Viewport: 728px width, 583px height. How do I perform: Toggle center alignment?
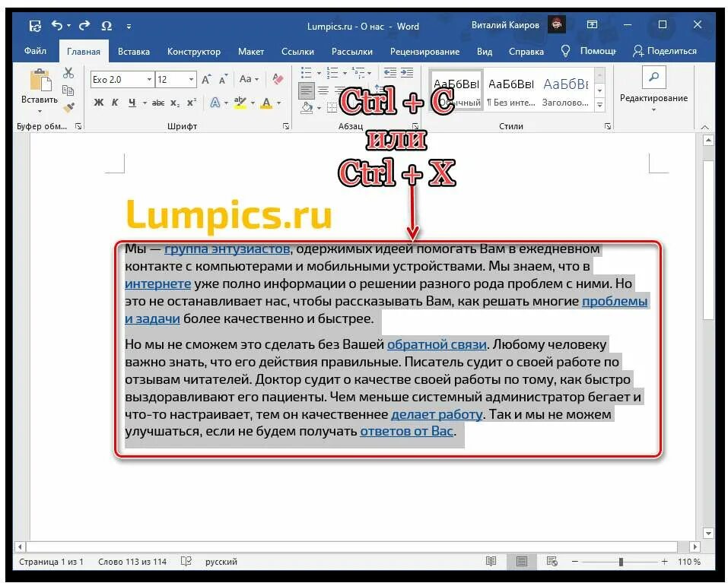point(323,90)
